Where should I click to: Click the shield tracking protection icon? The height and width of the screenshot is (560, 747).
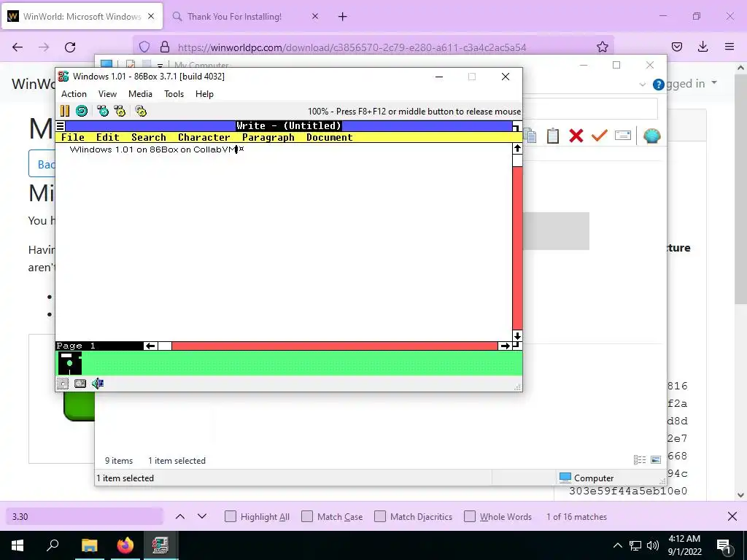(x=144, y=47)
